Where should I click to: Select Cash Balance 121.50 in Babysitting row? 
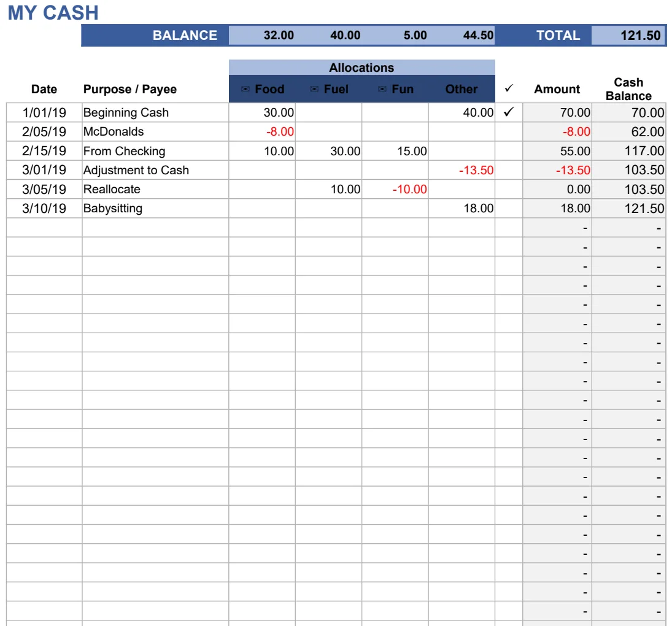[628, 208]
